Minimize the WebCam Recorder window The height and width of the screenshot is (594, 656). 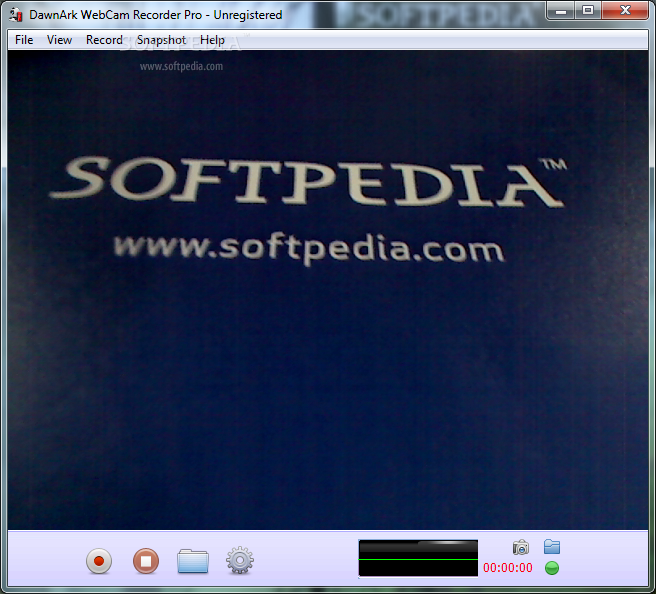pyautogui.click(x=561, y=10)
